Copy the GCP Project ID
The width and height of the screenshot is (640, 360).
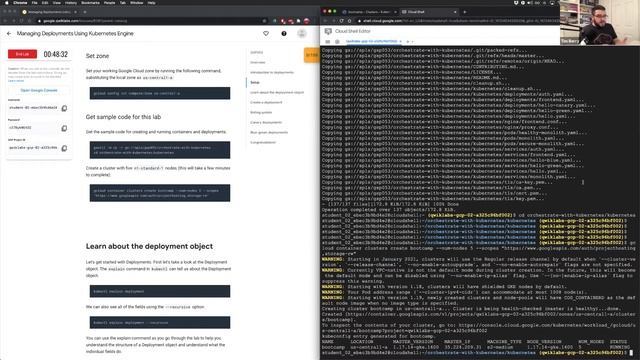click(x=64, y=148)
